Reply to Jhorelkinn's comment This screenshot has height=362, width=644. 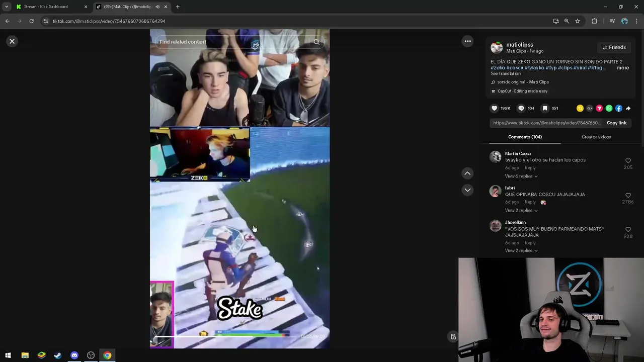click(530, 243)
